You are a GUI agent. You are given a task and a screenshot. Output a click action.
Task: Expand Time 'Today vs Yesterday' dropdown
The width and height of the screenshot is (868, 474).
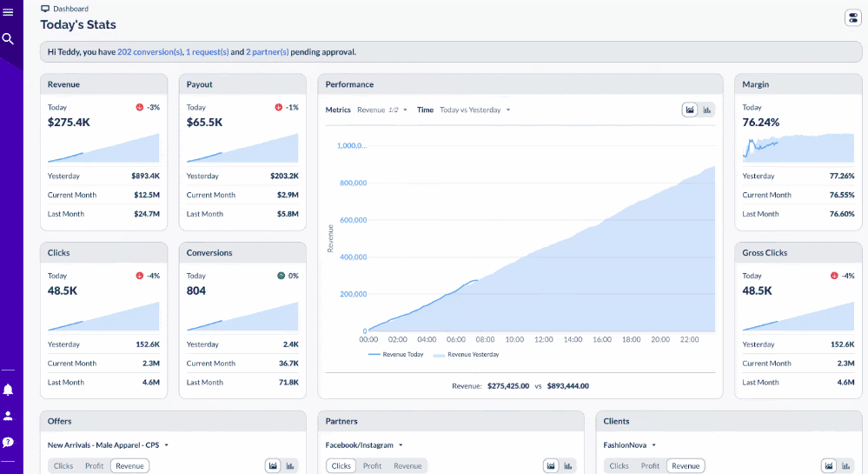474,110
